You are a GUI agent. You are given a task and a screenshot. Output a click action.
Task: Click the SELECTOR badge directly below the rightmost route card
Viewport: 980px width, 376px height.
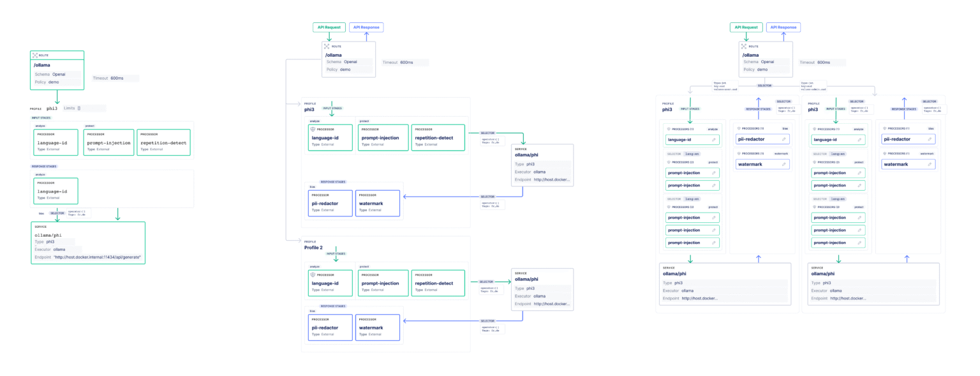pyautogui.click(x=764, y=85)
